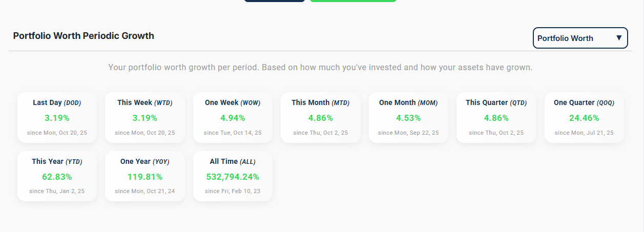This screenshot has width=644, height=232.
Task: Open the This Year (YTD) card
Action: [57, 176]
